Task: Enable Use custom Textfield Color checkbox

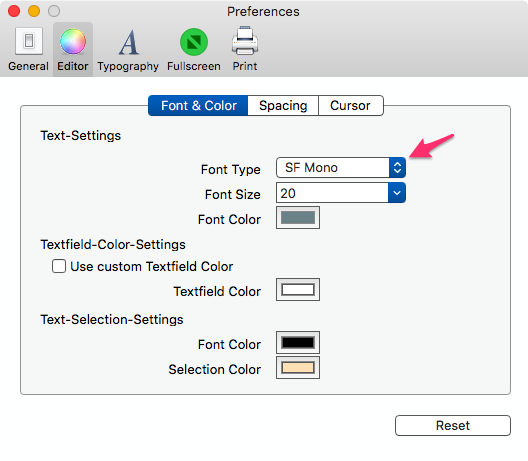Action: tap(59, 266)
